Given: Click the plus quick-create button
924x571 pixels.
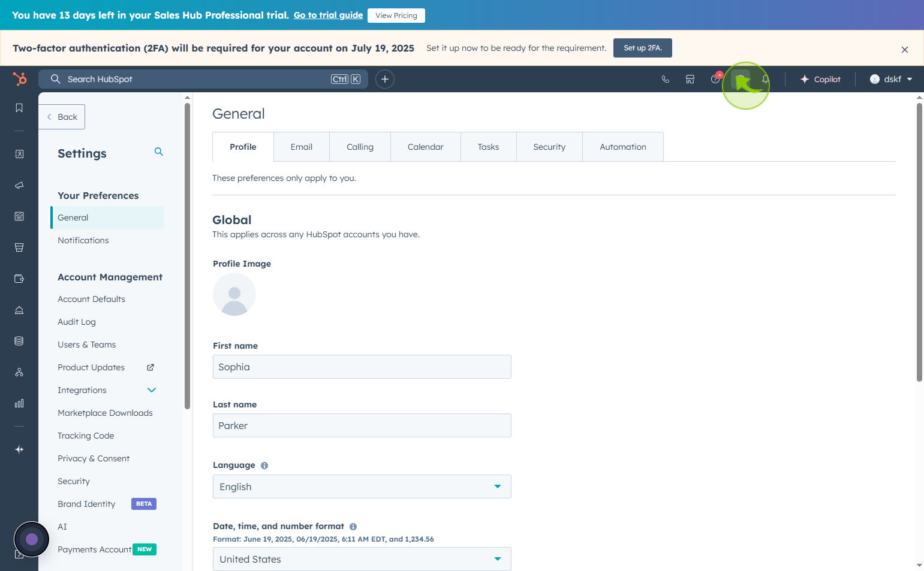Looking at the screenshot, I should coord(385,79).
